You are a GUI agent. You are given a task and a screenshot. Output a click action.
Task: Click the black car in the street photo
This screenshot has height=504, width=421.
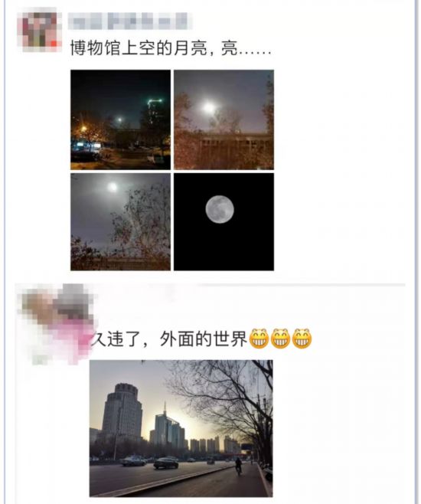(166, 463)
